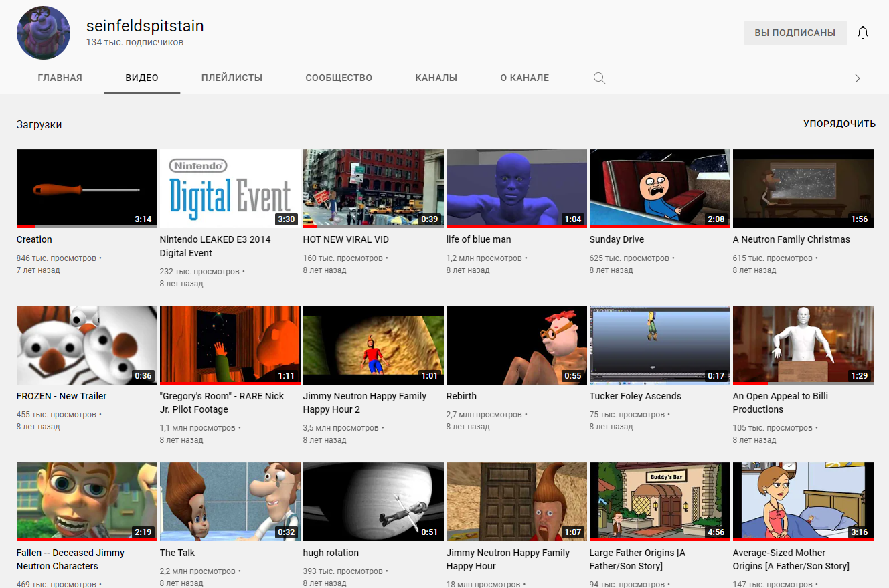The height and width of the screenshot is (588, 889).
Task: Open the Sunday Drive video title
Action: (617, 239)
